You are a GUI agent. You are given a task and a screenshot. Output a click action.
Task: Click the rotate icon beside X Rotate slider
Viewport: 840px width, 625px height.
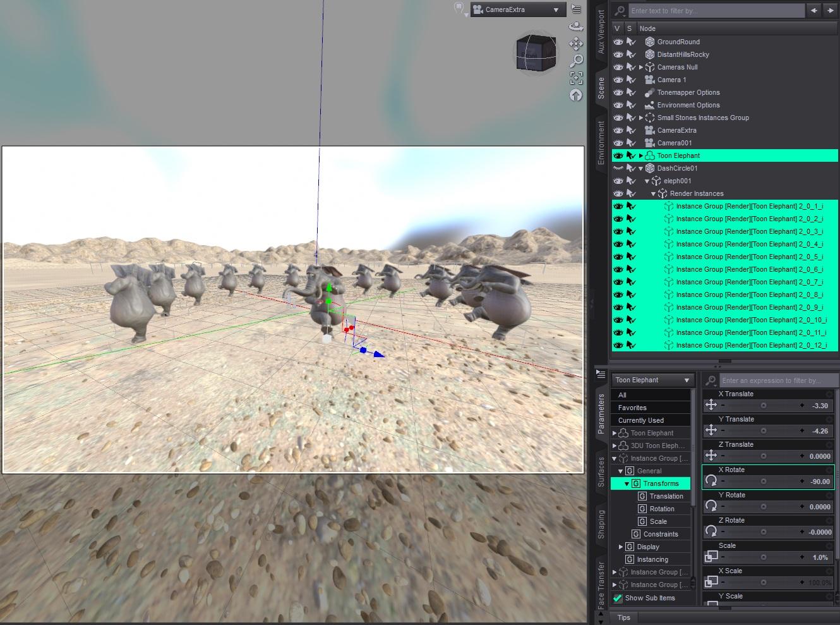711,481
